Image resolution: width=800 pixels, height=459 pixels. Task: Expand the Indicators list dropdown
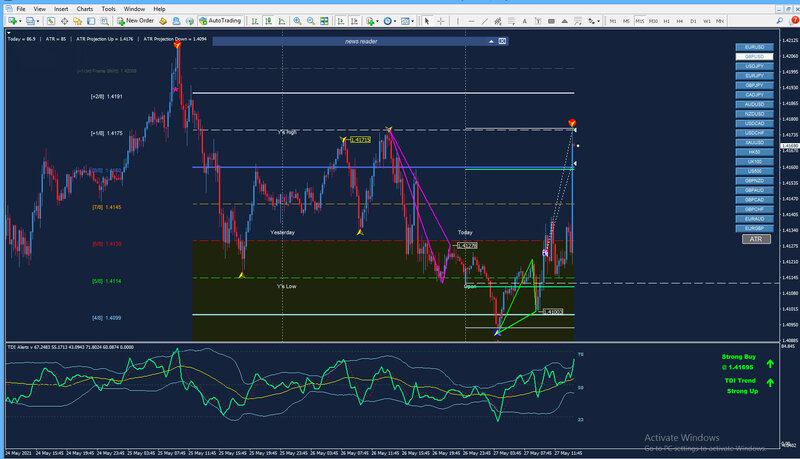point(377,21)
